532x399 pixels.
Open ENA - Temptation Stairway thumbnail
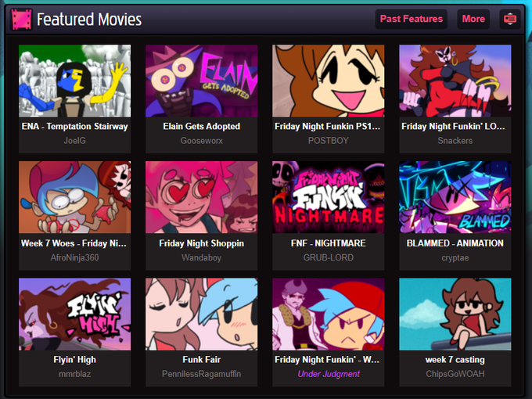74,81
